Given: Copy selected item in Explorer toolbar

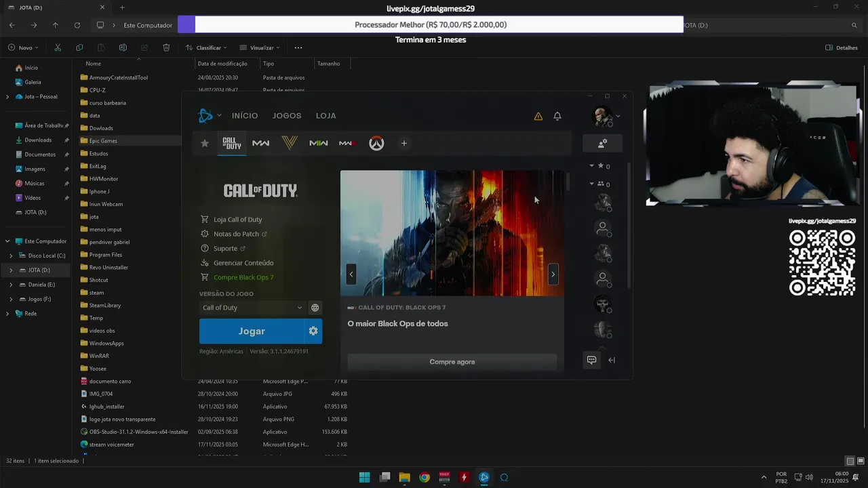Looking at the screenshot, I should (x=79, y=47).
